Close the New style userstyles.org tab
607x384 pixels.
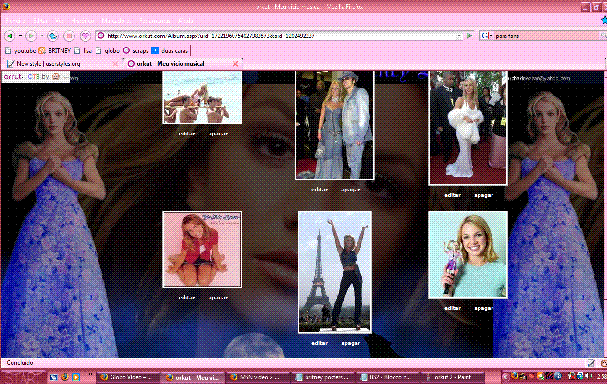[x=115, y=64]
